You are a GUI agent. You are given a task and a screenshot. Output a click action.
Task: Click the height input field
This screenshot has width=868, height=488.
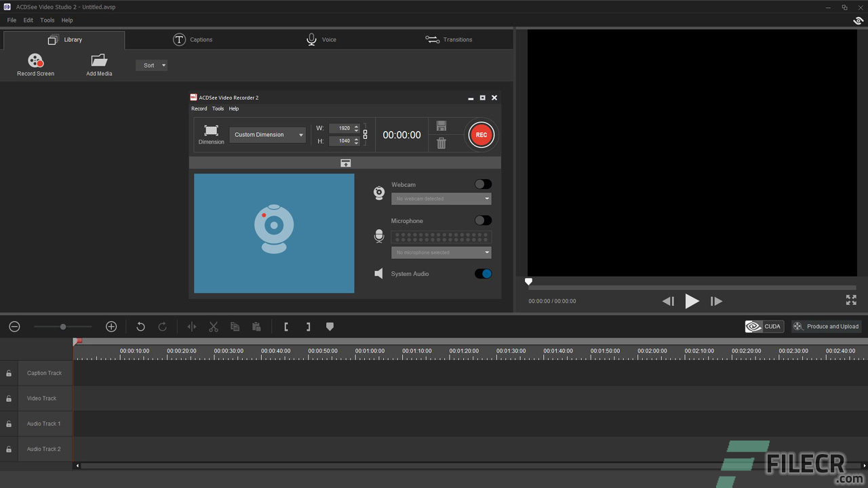pyautogui.click(x=341, y=141)
